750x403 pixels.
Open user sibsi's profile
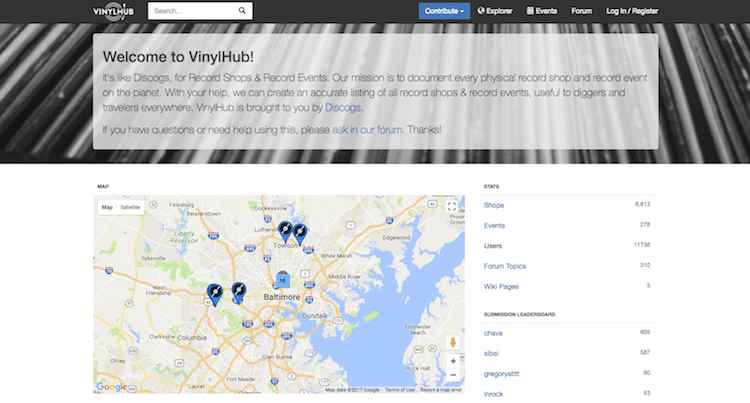pos(491,353)
